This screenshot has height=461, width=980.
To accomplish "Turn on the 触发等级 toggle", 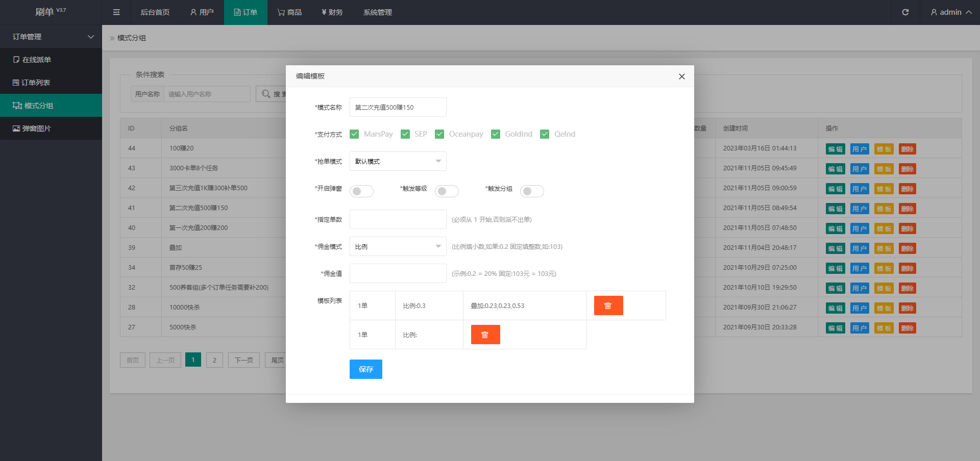I will (447, 191).
